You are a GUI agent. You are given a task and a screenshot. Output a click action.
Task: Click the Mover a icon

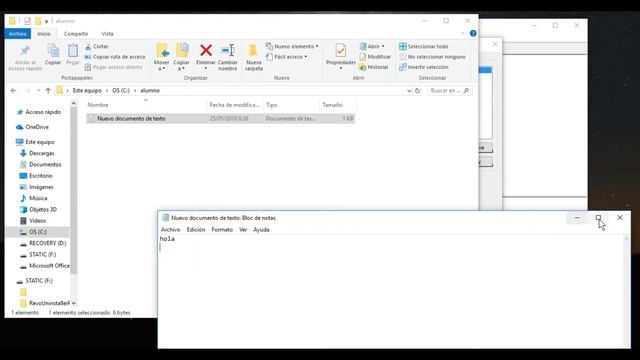162,51
